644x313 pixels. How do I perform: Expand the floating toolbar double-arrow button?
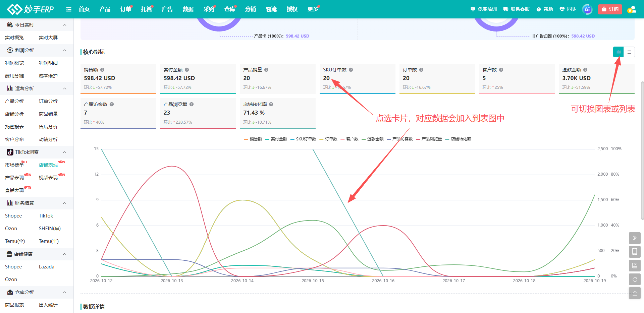(635, 238)
